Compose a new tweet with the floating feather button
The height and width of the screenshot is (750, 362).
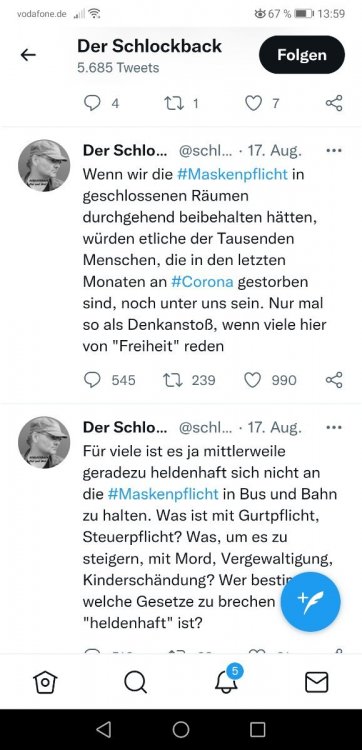pyautogui.click(x=310, y=602)
